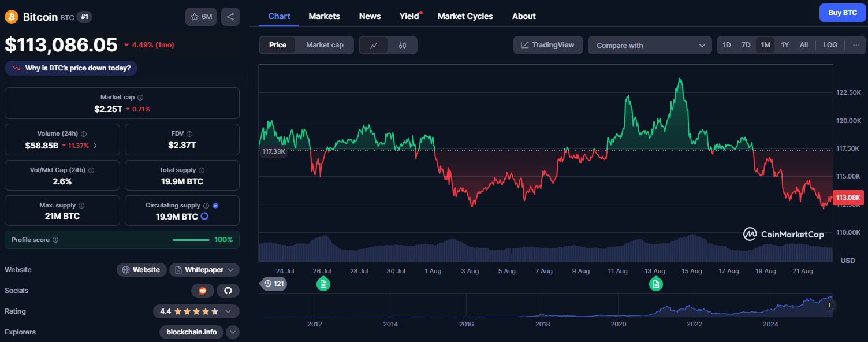Select the Price chart toggle
This screenshot has width=868, height=342.
pos(278,45)
